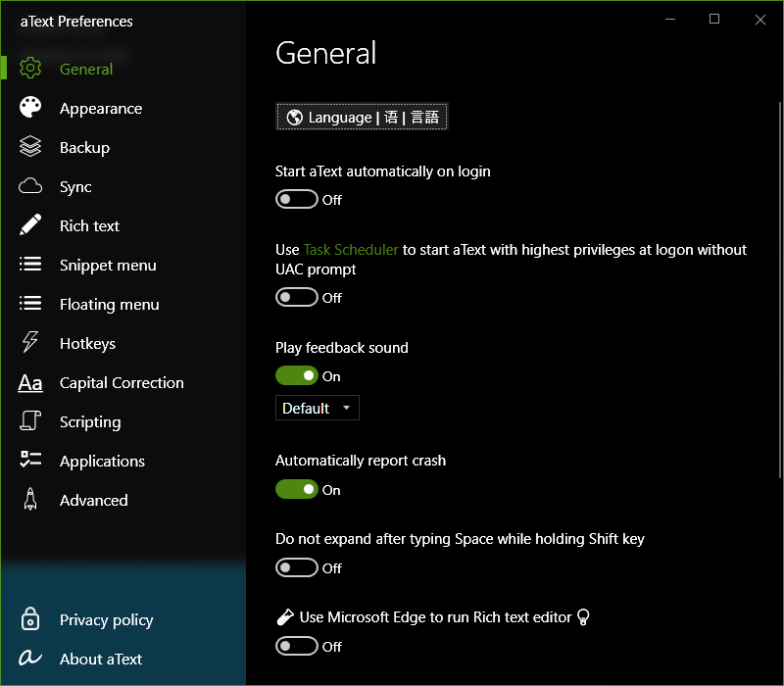Minimize the aText Preferences window
Image resolution: width=784 pixels, height=686 pixels.
tap(670, 19)
